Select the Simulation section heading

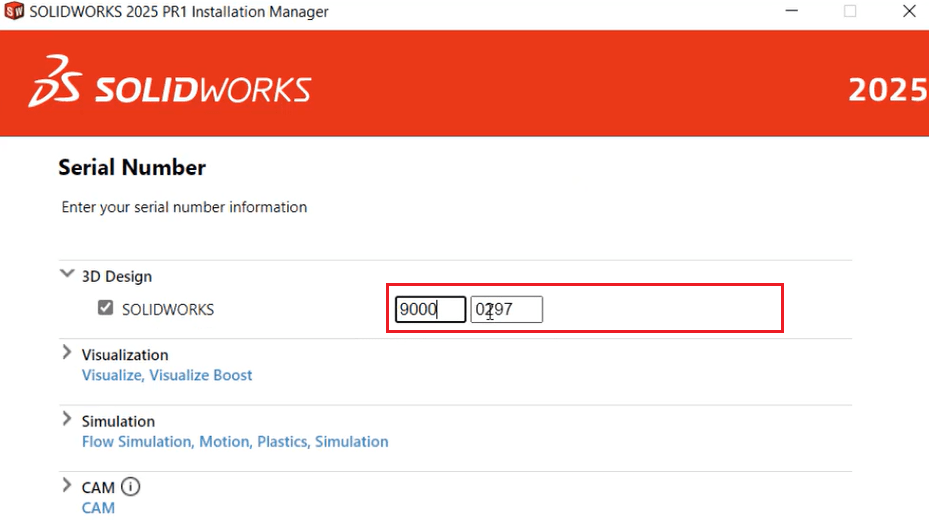tap(118, 421)
